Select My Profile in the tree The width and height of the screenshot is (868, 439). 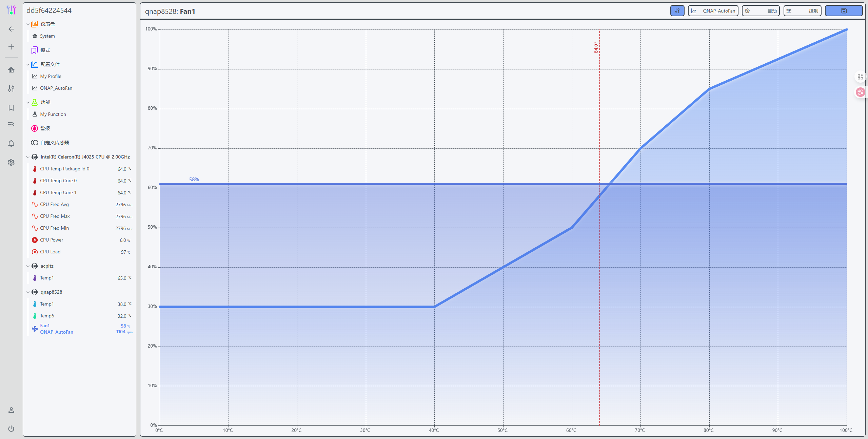(x=51, y=76)
